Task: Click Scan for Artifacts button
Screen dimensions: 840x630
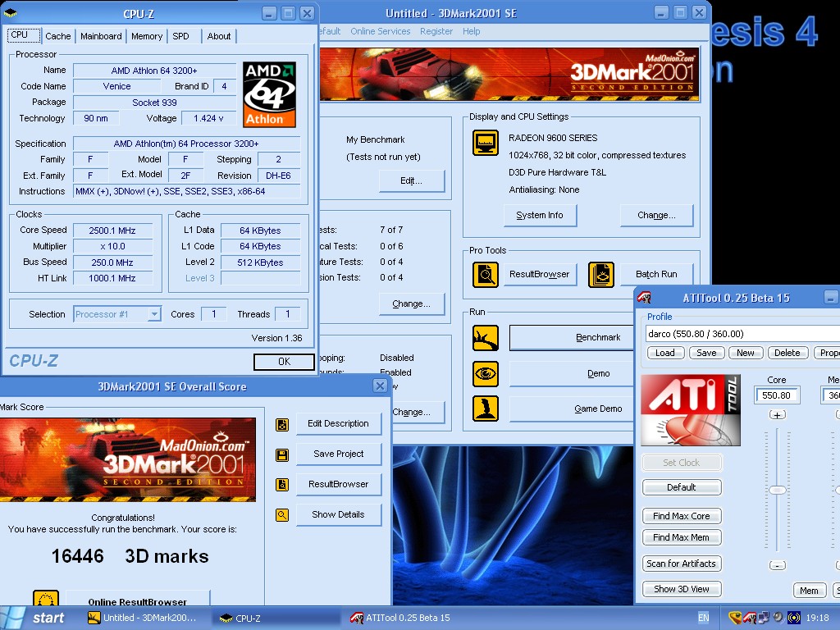Action: tap(682, 564)
